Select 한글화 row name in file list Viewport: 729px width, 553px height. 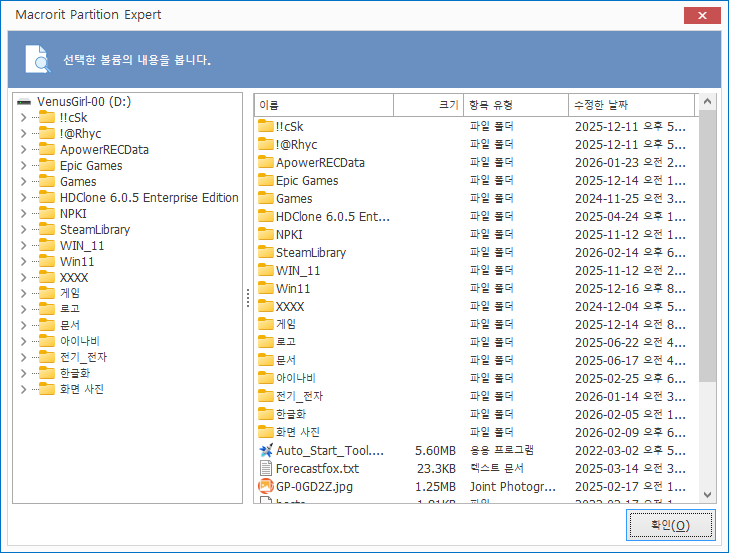291,414
